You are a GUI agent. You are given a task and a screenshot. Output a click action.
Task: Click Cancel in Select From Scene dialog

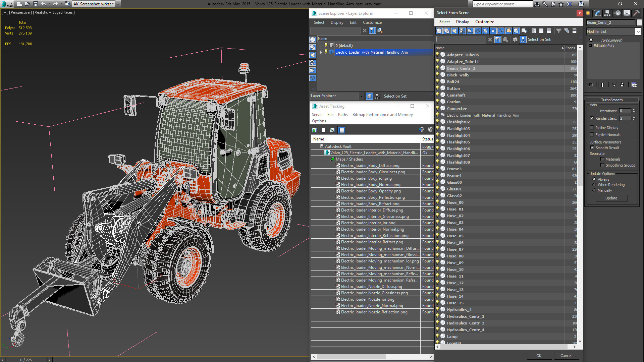[566, 356]
